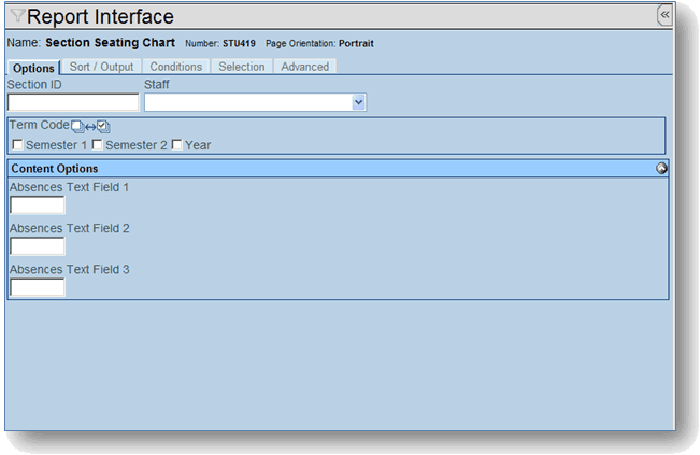Focus the Absences Text Field 3 box
Image resolution: width=700 pixels, height=455 pixels.
[38, 287]
